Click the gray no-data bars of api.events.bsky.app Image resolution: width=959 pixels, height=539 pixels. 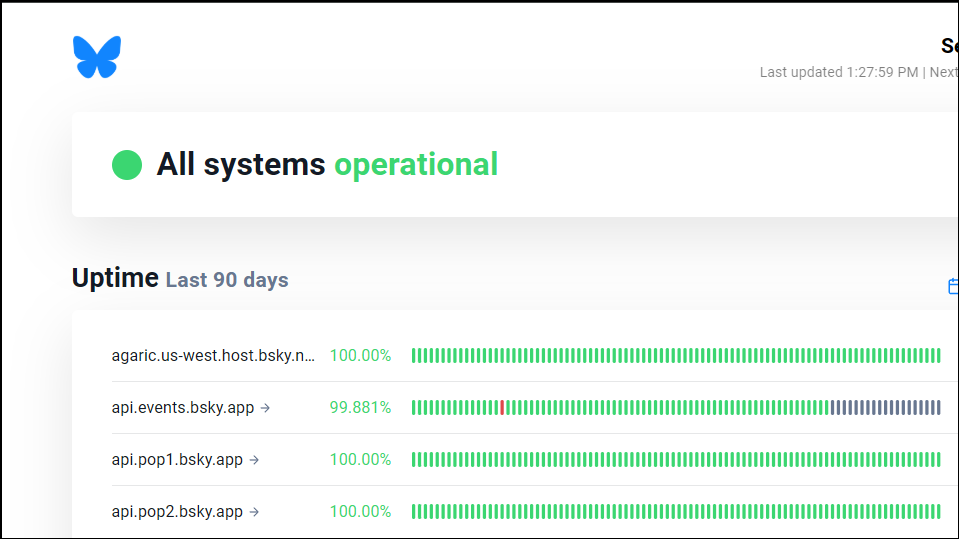[x=886, y=407]
